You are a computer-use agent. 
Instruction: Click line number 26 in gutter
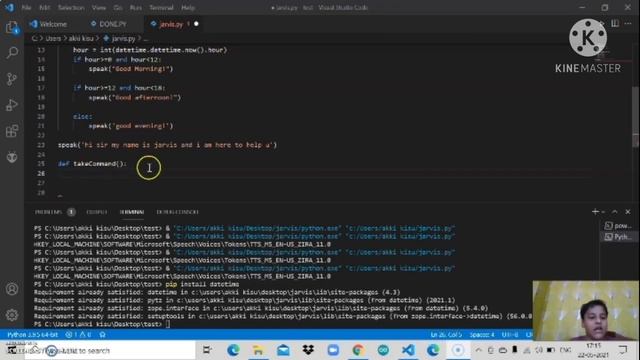coord(41,173)
